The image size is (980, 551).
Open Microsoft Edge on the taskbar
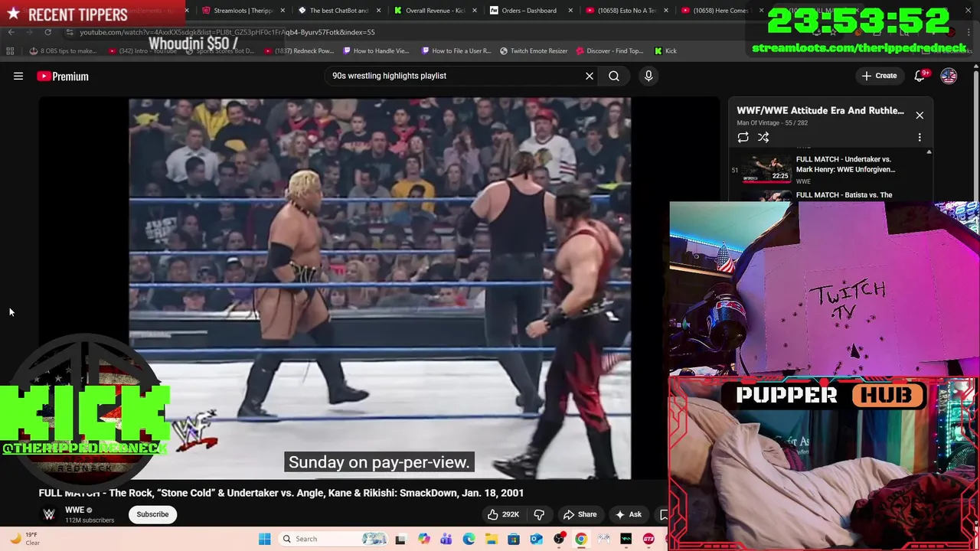(469, 539)
